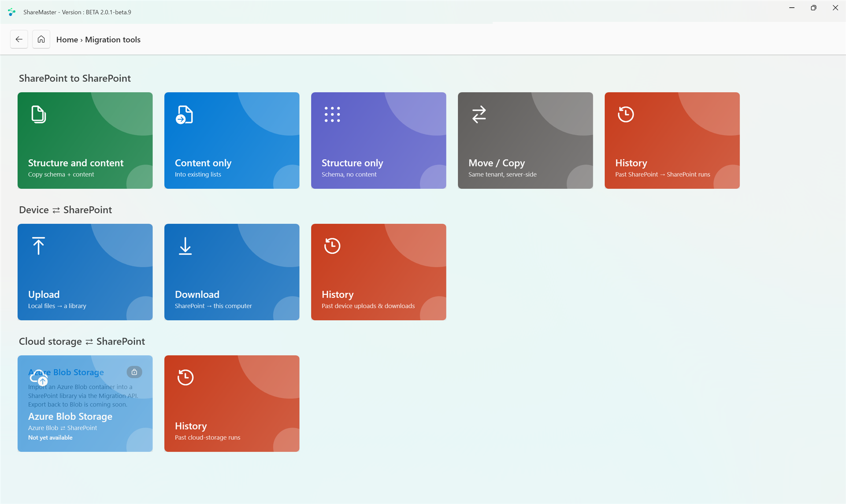Image resolution: width=846 pixels, height=504 pixels.
Task: Open History of past device uploads & downloads
Action: pyautogui.click(x=378, y=272)
